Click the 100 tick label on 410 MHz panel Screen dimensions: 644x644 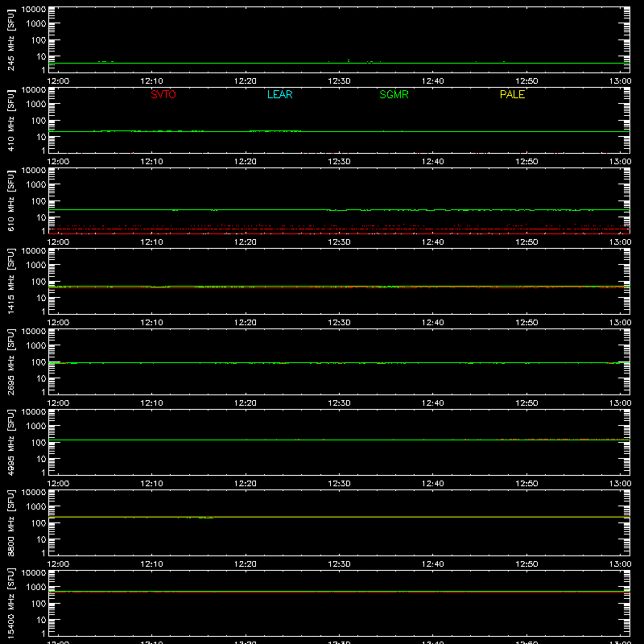click(39, 121)
